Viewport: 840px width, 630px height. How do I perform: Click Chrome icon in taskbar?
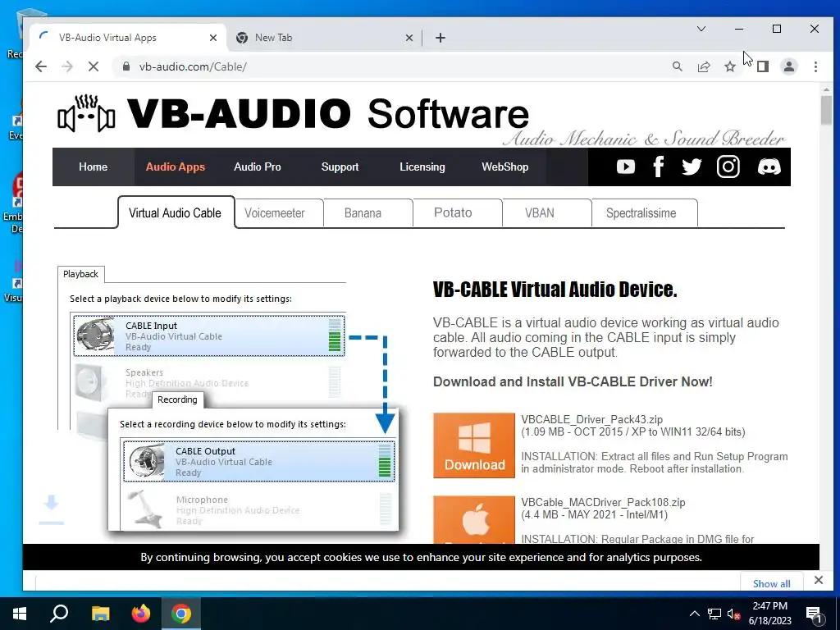tap(181, 614)
